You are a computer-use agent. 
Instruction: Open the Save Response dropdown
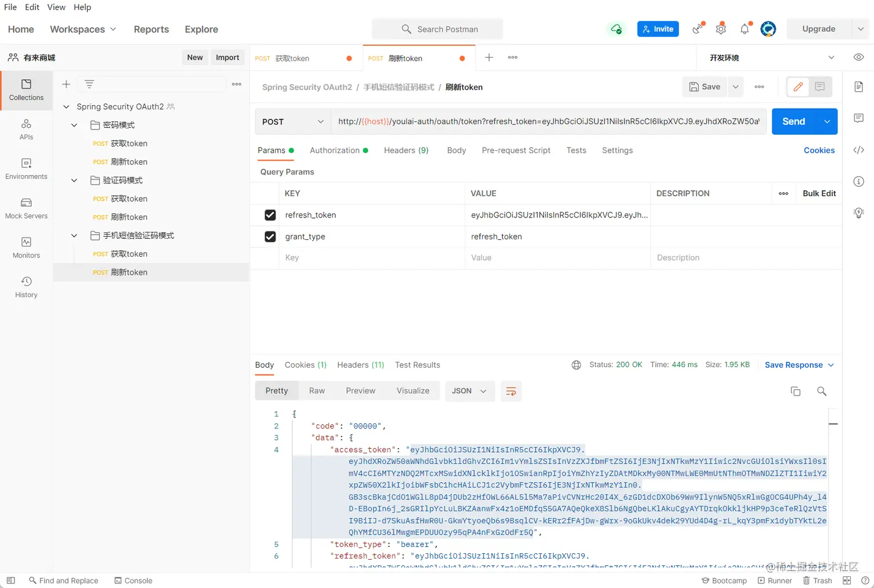click(799, 365)
